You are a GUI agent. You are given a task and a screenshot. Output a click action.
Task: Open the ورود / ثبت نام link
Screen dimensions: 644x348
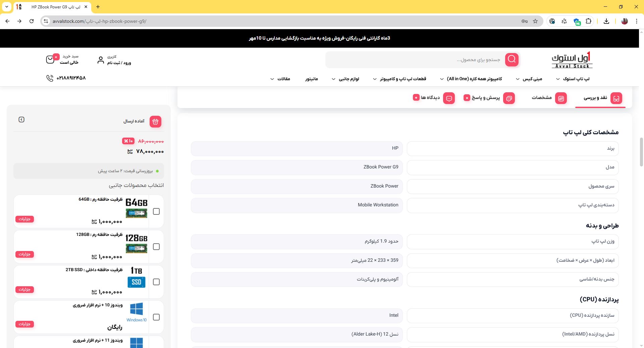tap(119, 63)
